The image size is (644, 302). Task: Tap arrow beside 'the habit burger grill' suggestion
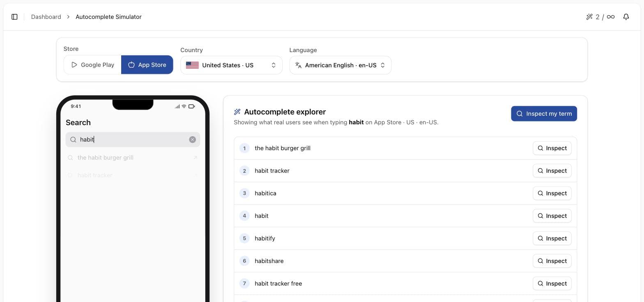[195, 158]
